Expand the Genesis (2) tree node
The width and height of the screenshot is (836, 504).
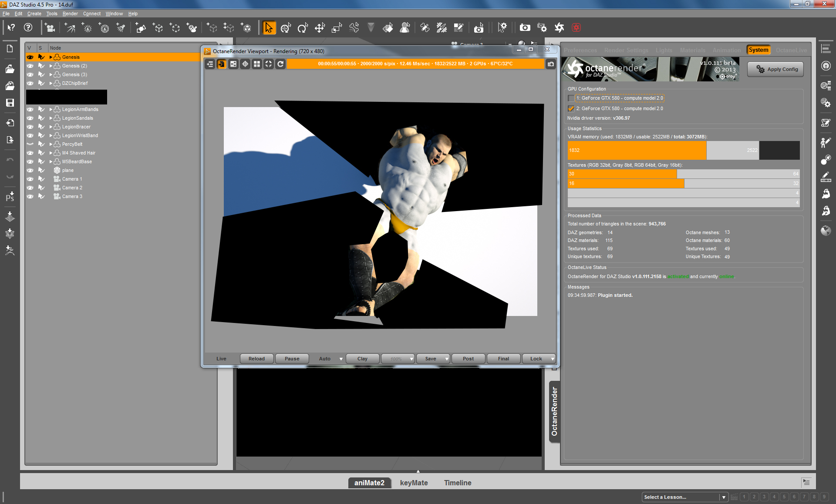pos(51,66)
